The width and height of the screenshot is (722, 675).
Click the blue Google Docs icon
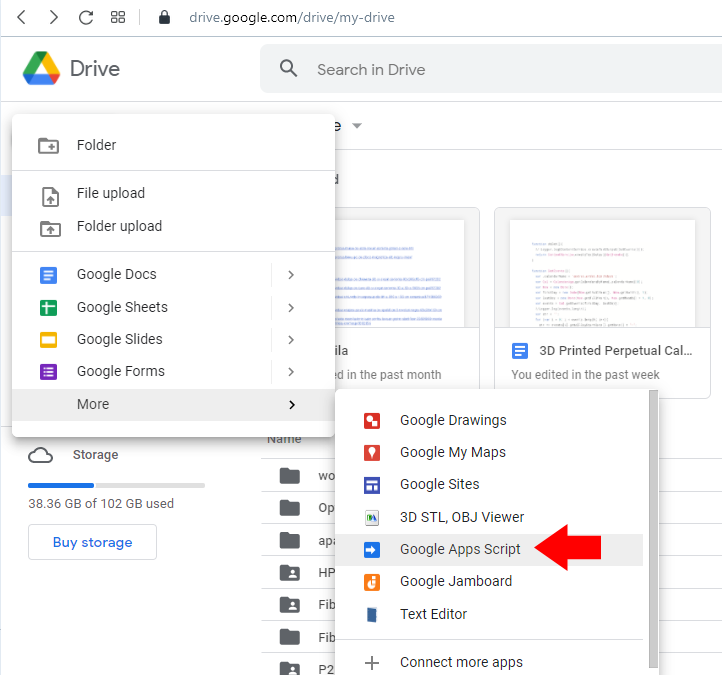[x=48, y=275]
